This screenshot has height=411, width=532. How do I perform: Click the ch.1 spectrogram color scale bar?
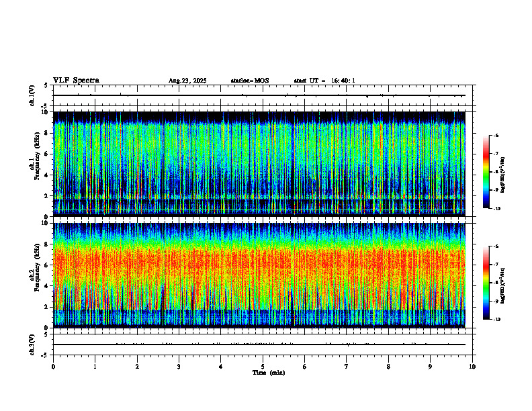point(486,172)
